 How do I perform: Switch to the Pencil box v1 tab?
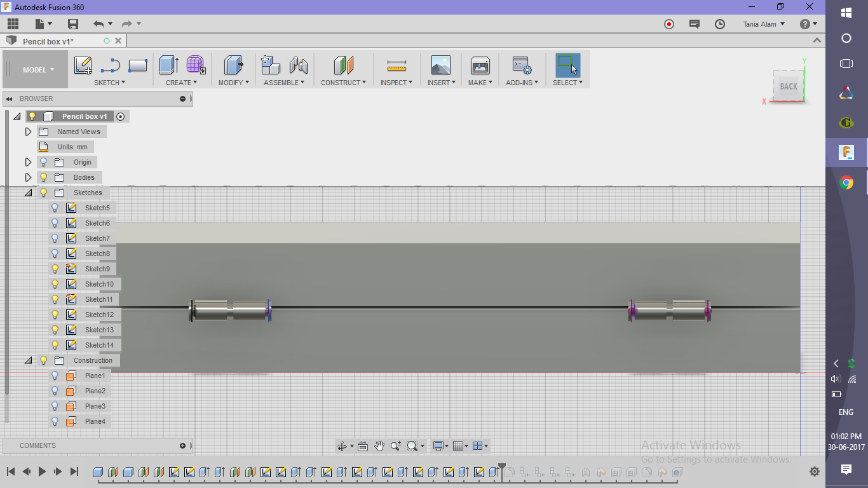[48, 41]
